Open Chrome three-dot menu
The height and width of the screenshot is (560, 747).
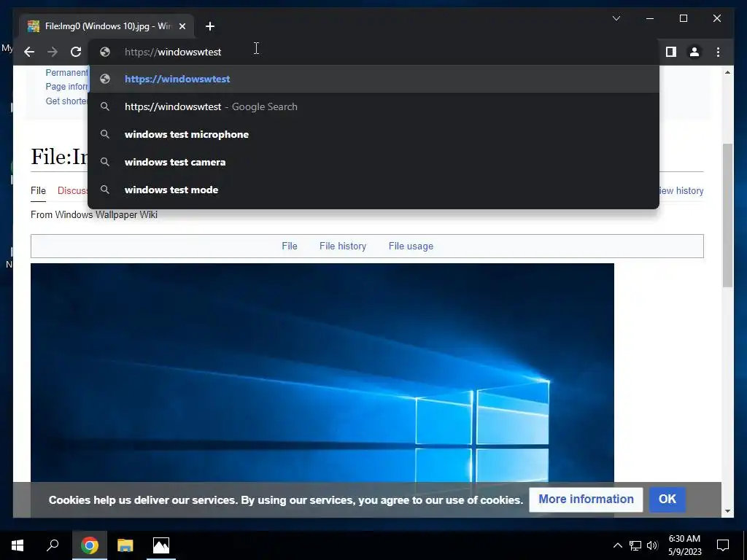click(x=718, y=52)
